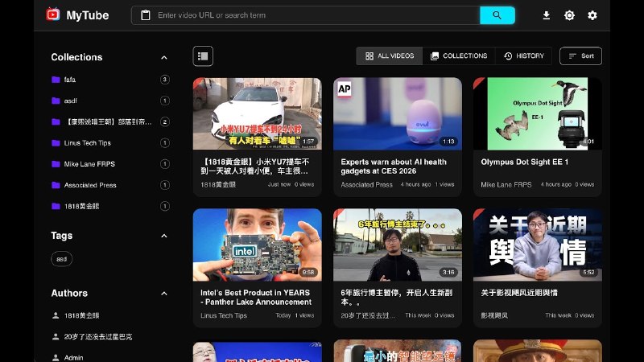Click the 1818黄金眼 collection folder icon
Screen dimensions: 644x362
(56, 206)
